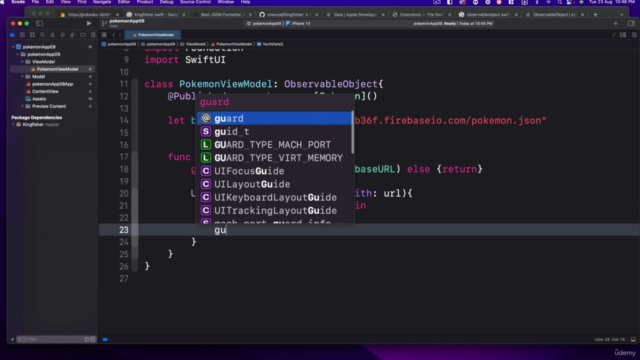Toggle the debug area button at bottom right
Screen dimensions: 640x360
[x=633, y=340]
